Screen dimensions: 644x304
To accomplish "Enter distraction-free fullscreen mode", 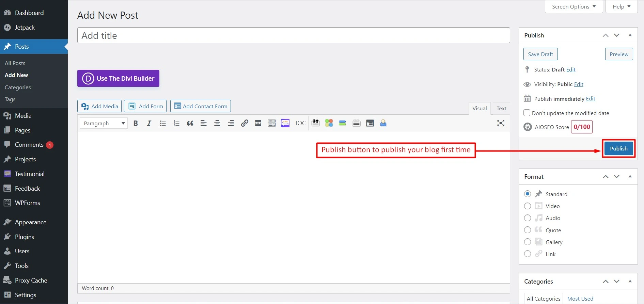I will click(501, 123).
